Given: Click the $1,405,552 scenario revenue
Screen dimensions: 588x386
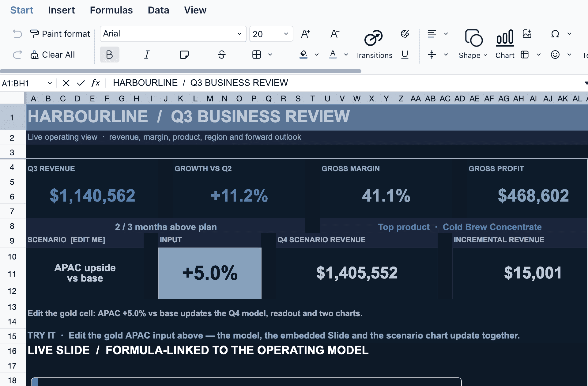Looking at the screenshot, I should [357, 273].
